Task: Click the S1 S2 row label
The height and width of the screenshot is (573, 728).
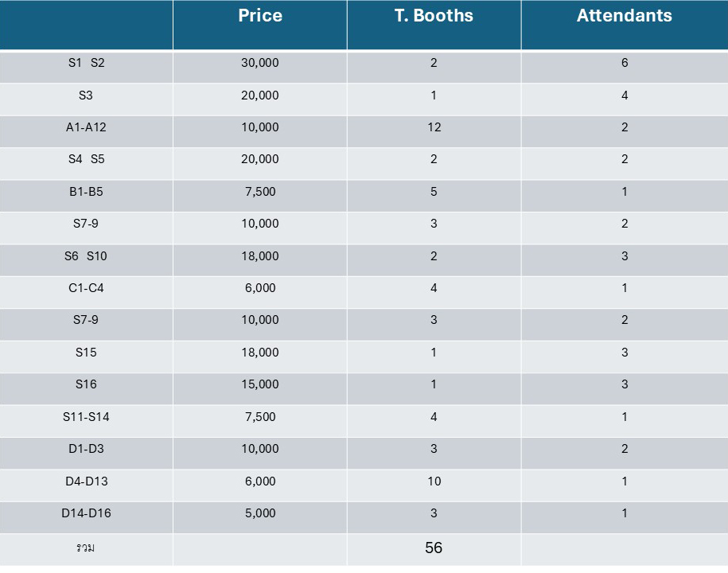Action: click(87, 63)
